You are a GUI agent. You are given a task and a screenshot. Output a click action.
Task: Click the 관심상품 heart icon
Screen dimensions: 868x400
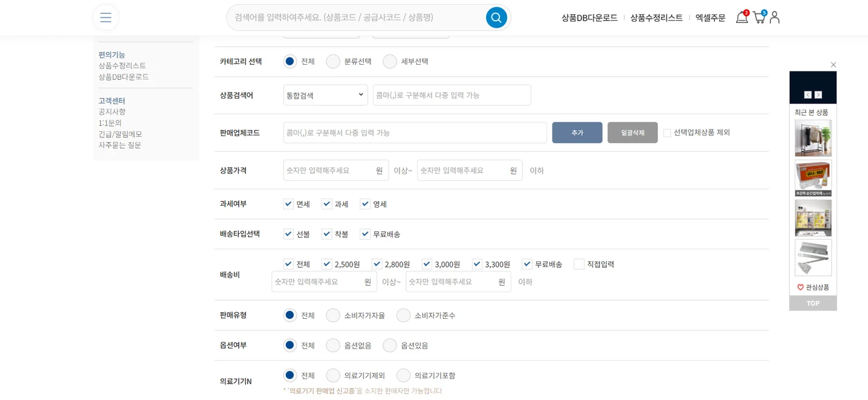click(x=802, y=287)
